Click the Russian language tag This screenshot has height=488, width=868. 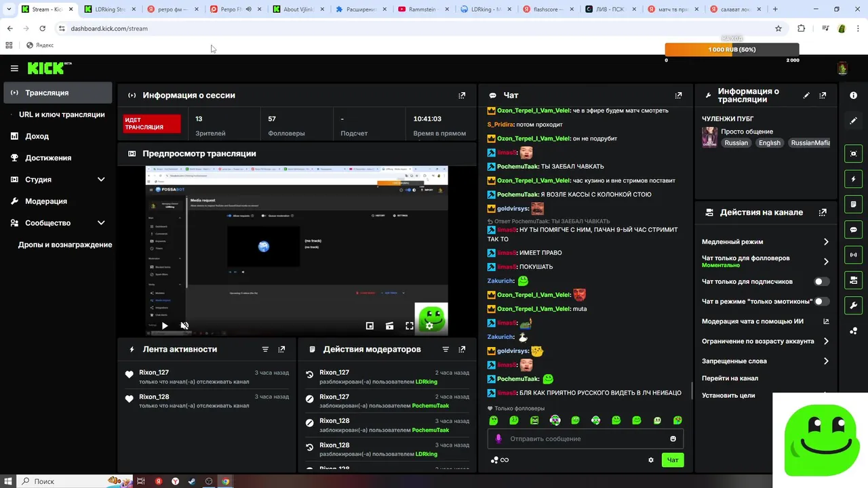[736, 143]
